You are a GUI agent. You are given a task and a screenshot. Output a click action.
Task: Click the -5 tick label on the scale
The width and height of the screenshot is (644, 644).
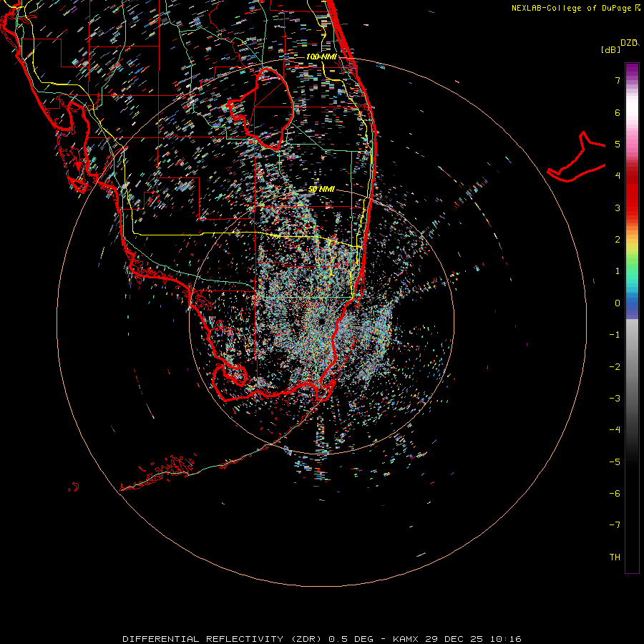615,462
